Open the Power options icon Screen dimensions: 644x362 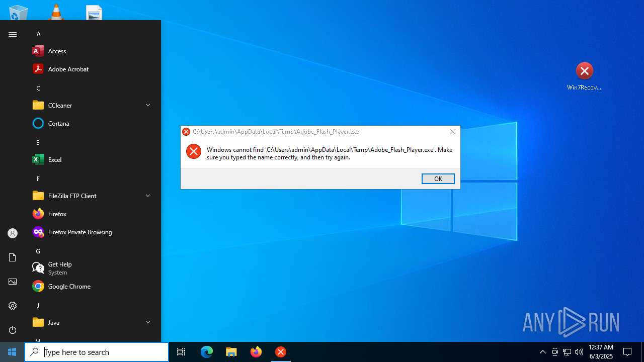click(13, 330)
